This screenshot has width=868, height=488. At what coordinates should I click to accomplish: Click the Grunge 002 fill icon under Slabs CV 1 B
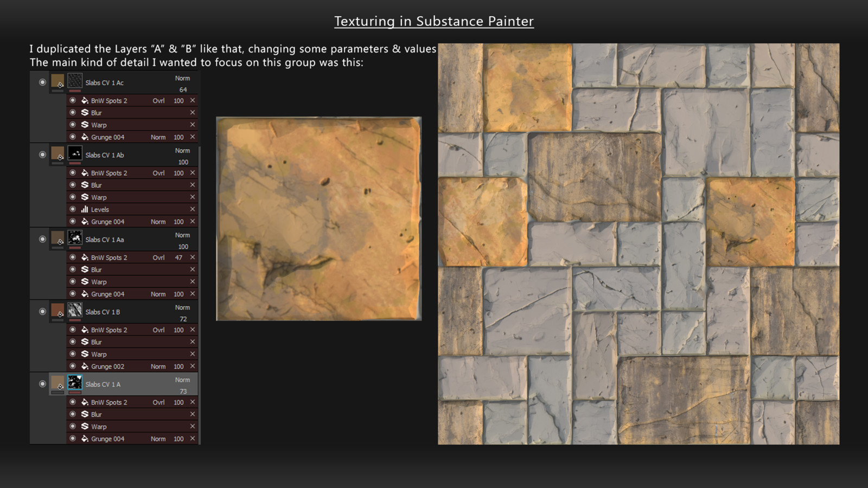coord(85,367)
